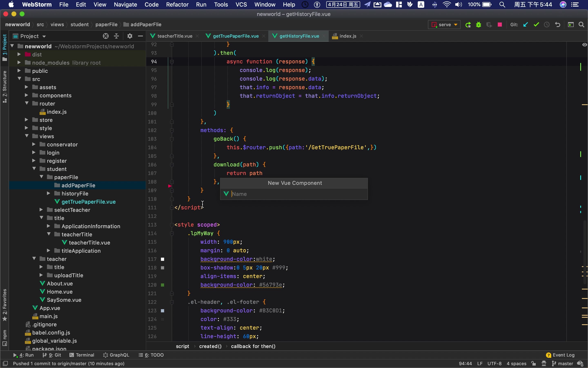The width and height of the screenshot is (588, 368).
Task: Click the views breadcrumb in navigation bar
Action: tap(57, 25)
